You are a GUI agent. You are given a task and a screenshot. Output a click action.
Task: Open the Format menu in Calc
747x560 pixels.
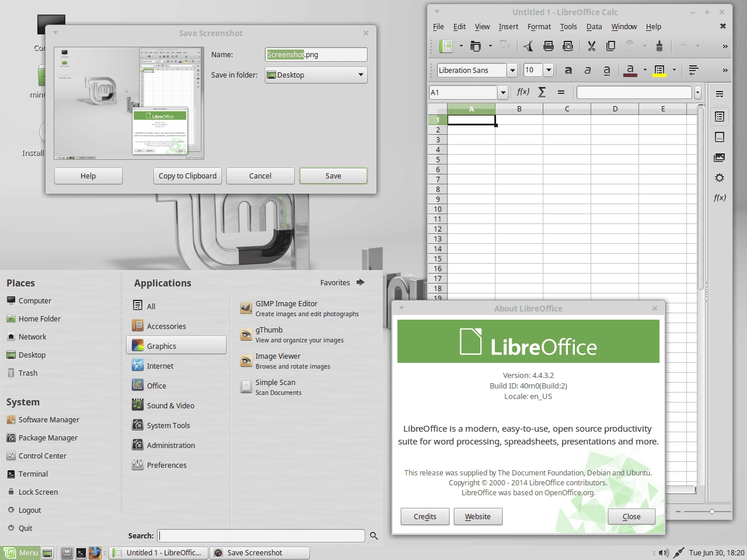coord(539,26)
